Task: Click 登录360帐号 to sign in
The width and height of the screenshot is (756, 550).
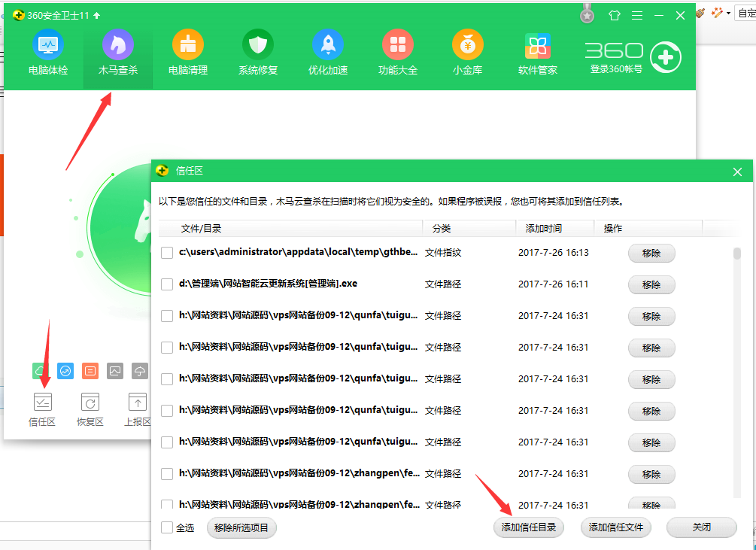Action: [616, 69]
